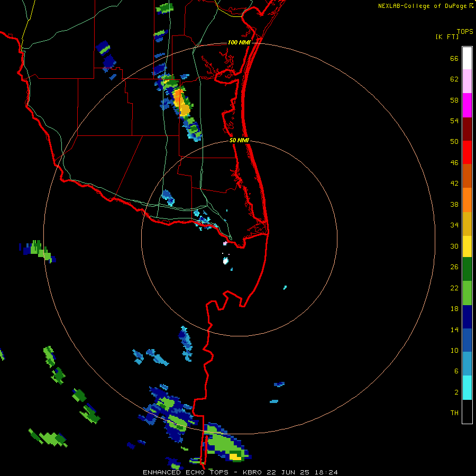Click the TOPS legend title
The height and width of the screenshot is (476, 476).
pos(465,32)
